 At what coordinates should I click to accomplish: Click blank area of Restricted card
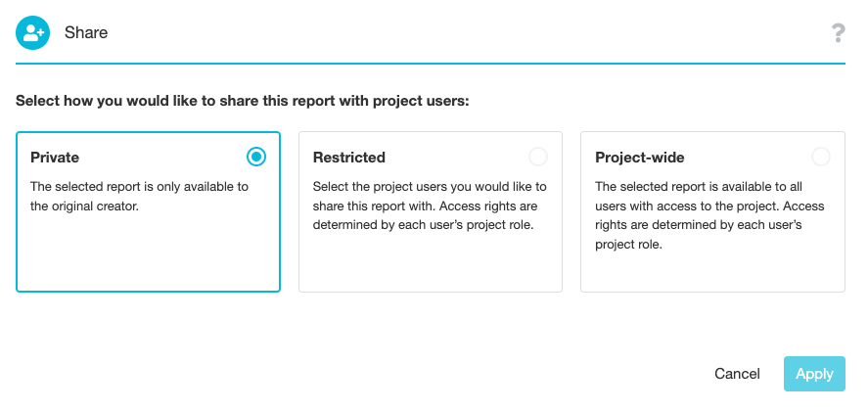pos(431,264)
